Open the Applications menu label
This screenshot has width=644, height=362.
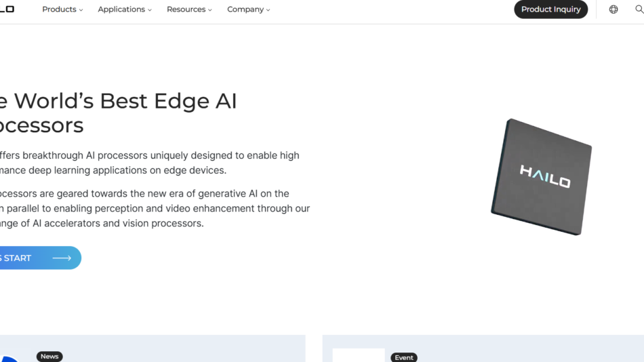pyautogui.click(x=121, y=9)
